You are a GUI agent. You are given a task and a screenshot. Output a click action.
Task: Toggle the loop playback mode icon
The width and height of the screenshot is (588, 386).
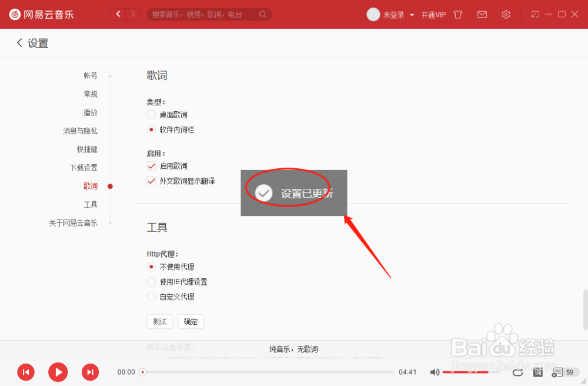[x=517, y=372]
